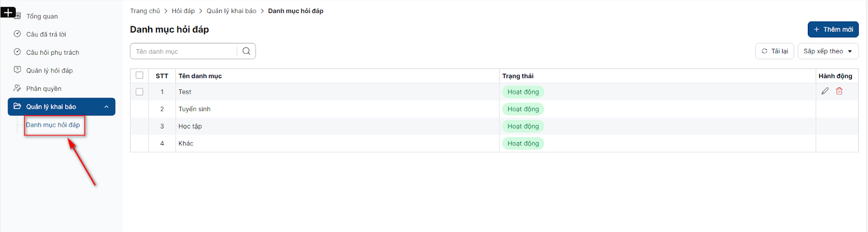Open the Hỏi đáp breadcrumb link

(x=183, y=11)
